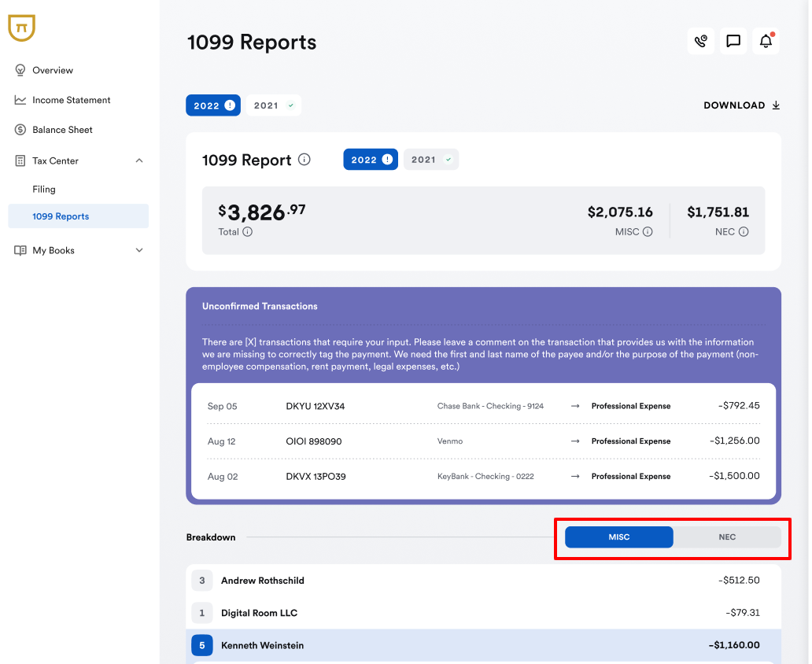Expand the My Books section
The image size is (812, 664).
[x=138, y=249]
